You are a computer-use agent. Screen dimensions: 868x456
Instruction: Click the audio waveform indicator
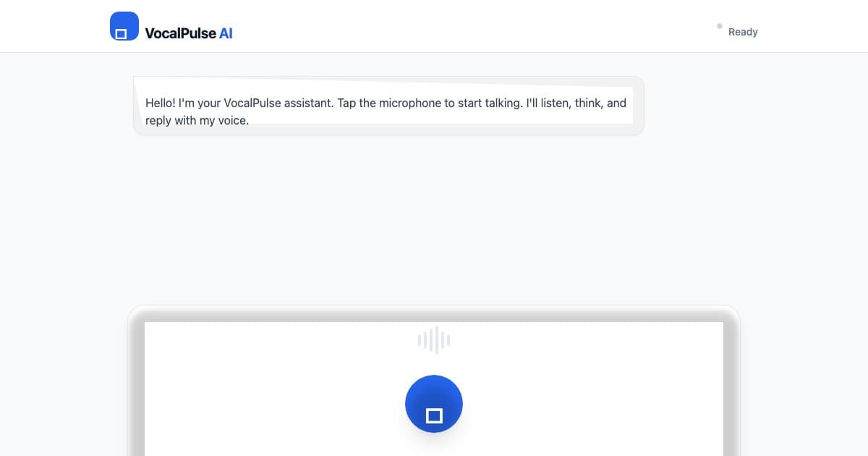point(434,340)
